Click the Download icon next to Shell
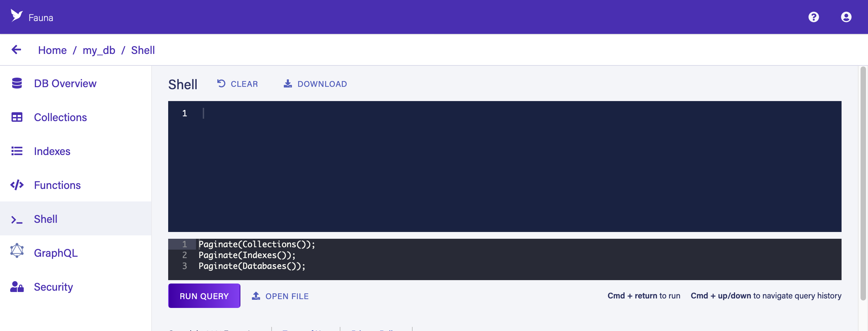 (x=288, y=83)
